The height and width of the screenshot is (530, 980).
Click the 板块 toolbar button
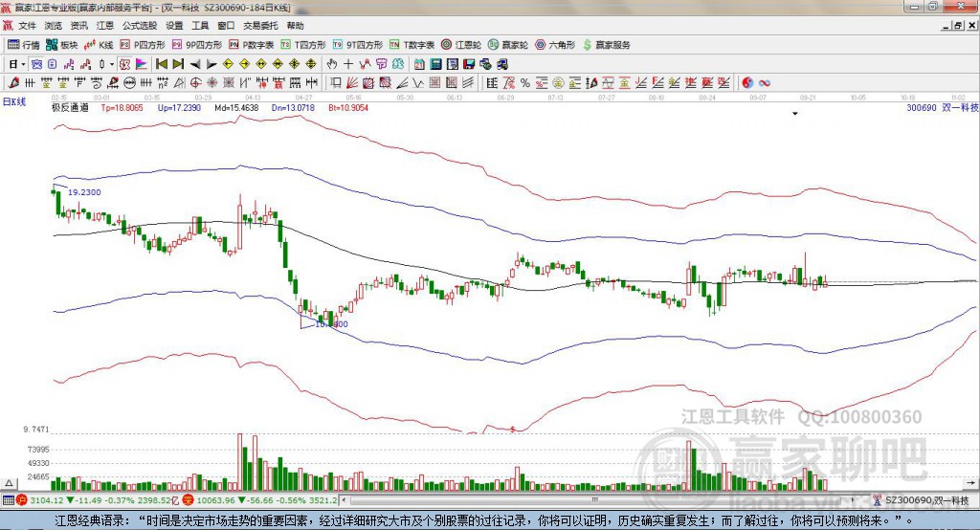61,45
